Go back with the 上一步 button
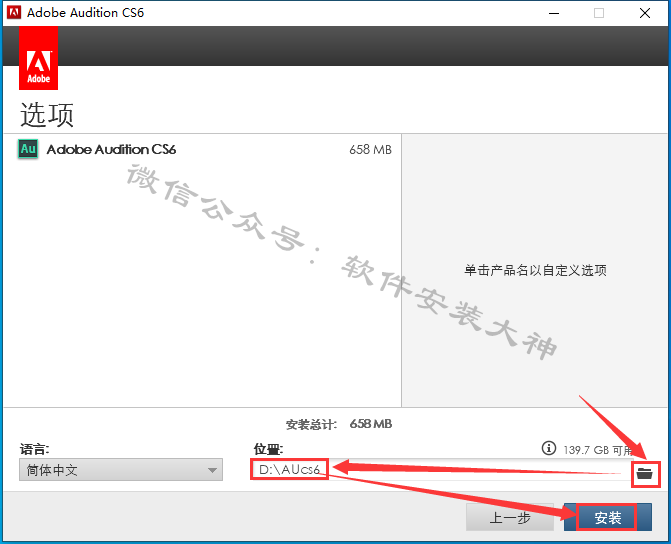This screenshot has height=544, width=671. 510,517
